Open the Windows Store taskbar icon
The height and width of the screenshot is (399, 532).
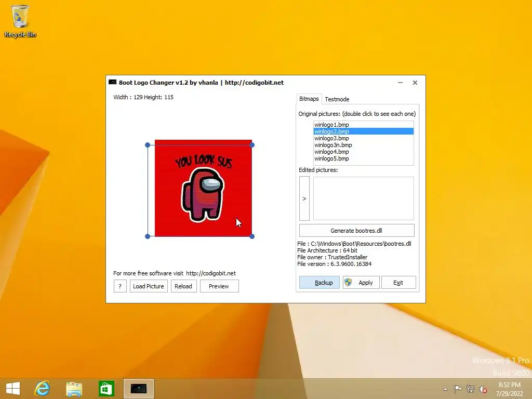(x=106, y=389)
